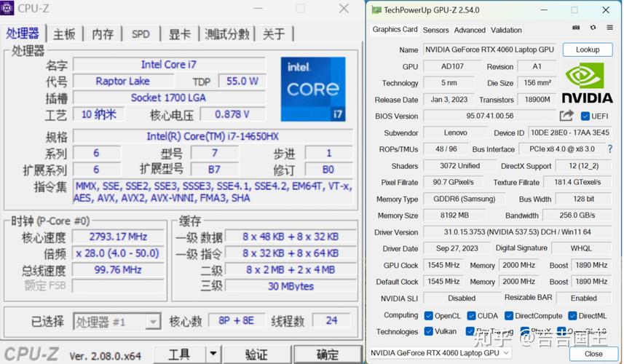Image resolution: width=624 pixels, height=364 pixels.
Task: Switch to the 显卡 tab
Action: point(179,34)
